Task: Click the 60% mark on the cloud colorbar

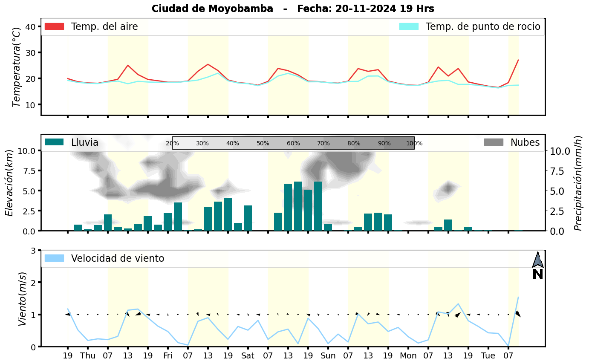Action: pos(293,143)
